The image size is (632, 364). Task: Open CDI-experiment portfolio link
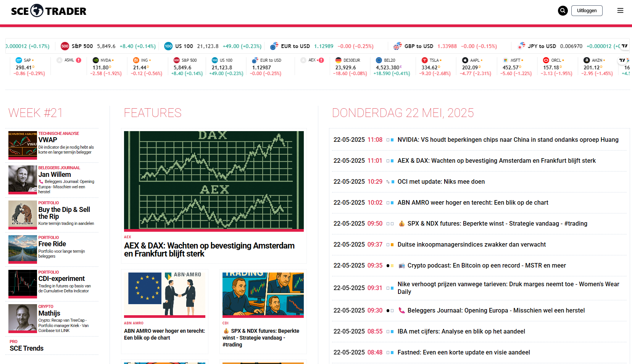pos(61,278)
